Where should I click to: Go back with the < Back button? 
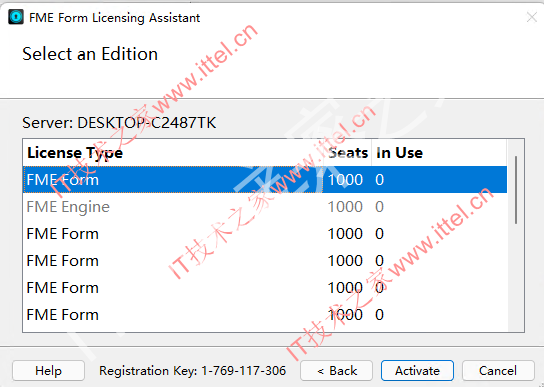click(337, 371)
